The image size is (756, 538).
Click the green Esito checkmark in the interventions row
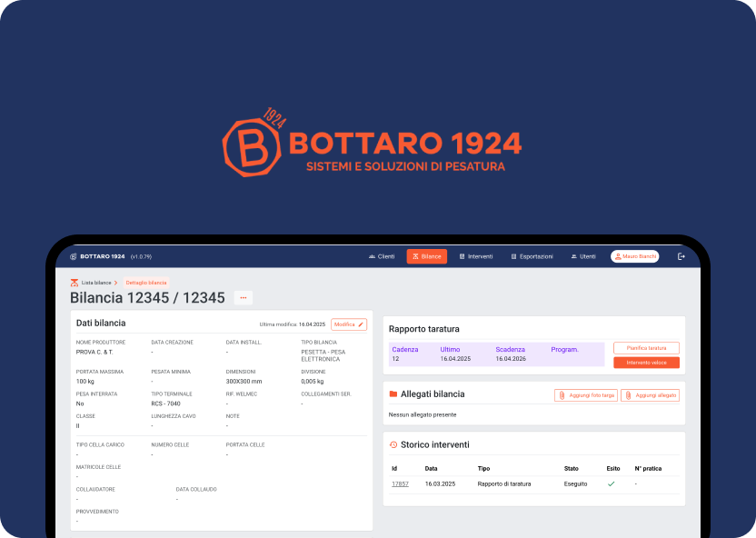pos(612,483)
